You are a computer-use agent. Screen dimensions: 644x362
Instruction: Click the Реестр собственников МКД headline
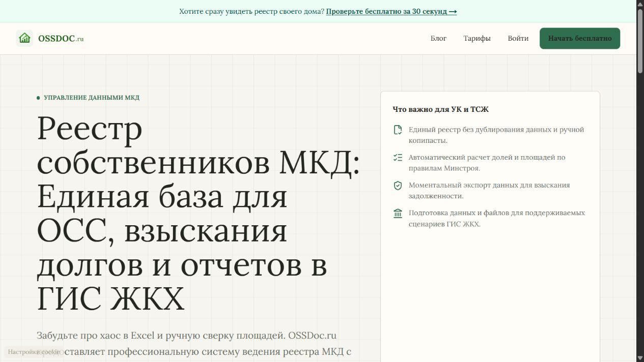(199, 213)
